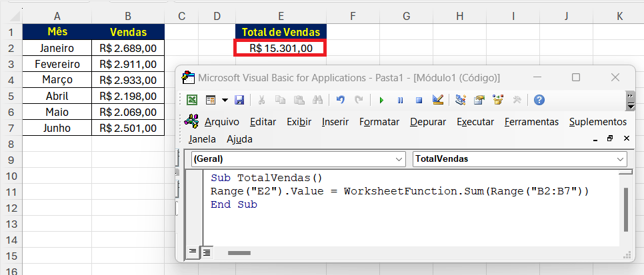The width and height of the screenshot is (644, 275).
Task: Run the macro with the green play button
Action: (381, 100)
